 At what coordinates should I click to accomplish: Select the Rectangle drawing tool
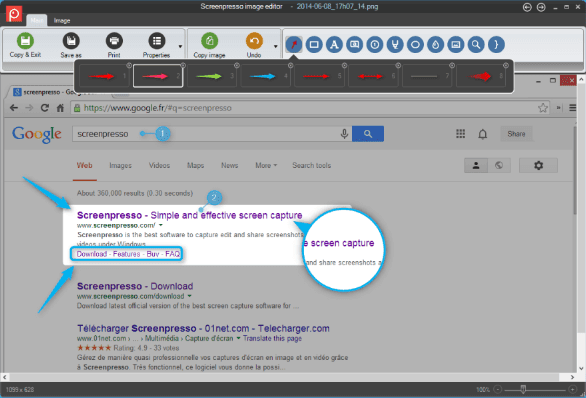(314, 44)
